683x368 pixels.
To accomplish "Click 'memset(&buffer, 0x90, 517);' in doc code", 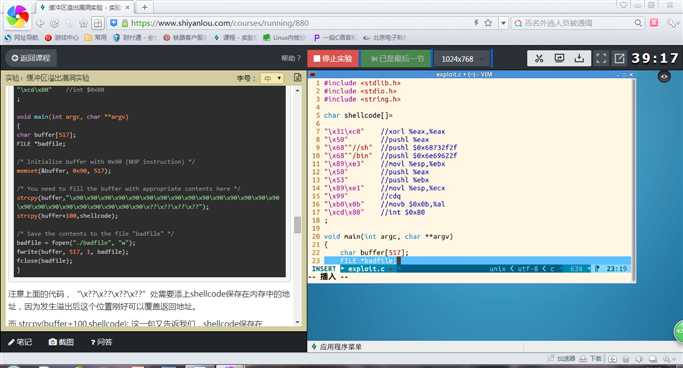I will pyautogui.click(x=64, y=171).
